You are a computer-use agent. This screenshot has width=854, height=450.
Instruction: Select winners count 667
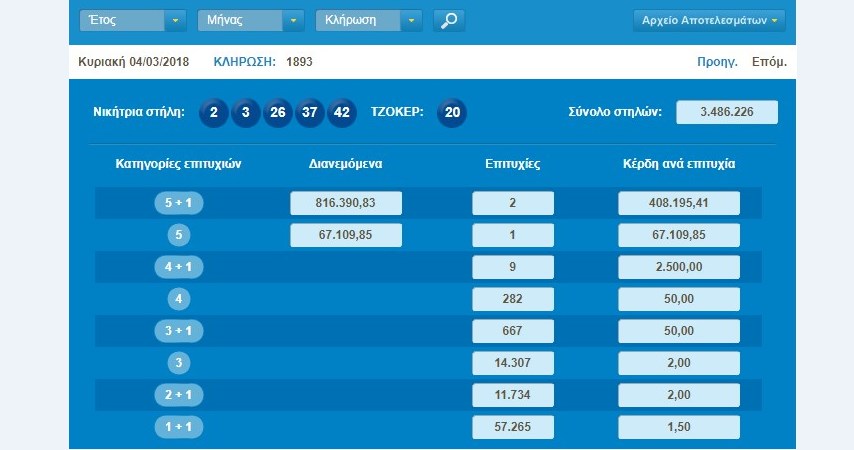point(513,331)
